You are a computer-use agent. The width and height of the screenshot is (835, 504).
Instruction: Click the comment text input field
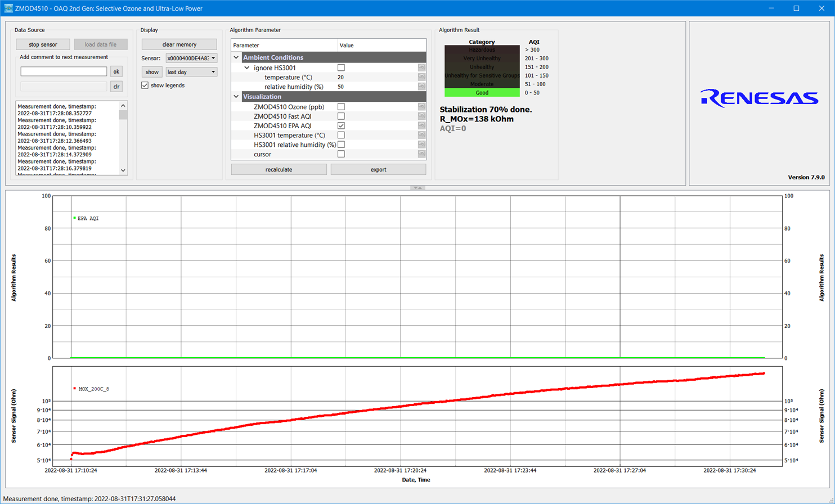64,71
